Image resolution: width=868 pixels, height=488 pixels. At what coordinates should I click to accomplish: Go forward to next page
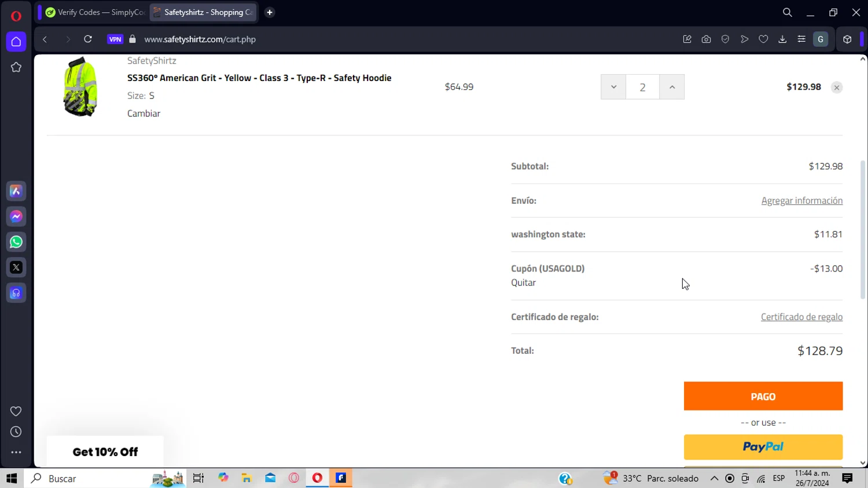68,39
